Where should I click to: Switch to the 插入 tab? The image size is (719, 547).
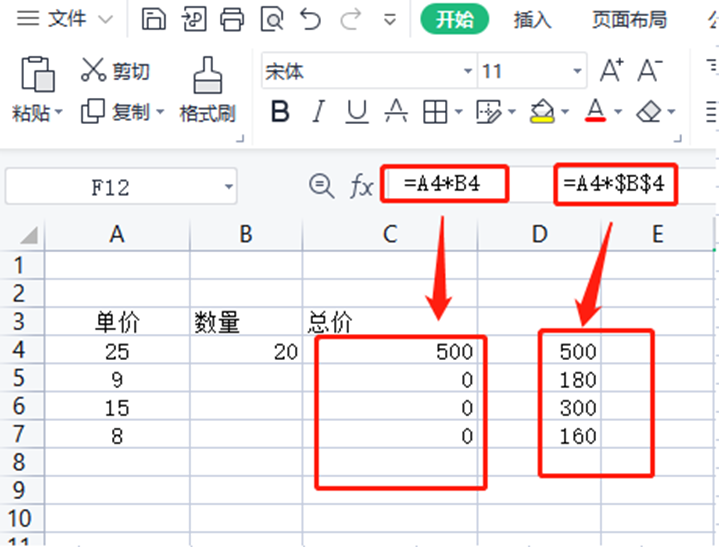coord(532,20)
